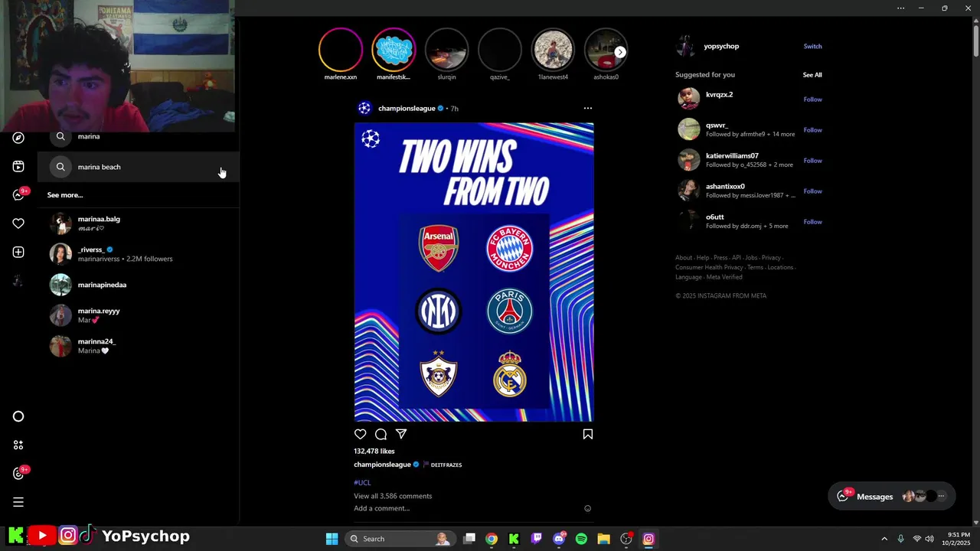This screenshot has width=980, height=551.
Task: Select the 'marina' search suggestion
Action: (139, 136)
